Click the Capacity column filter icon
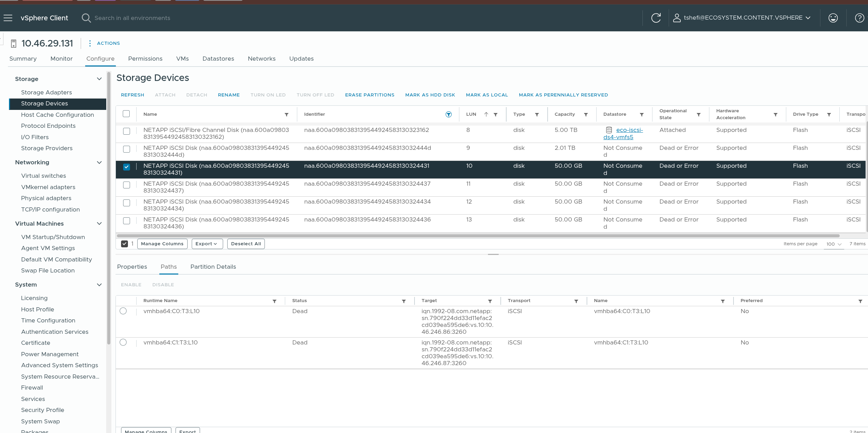 coord(586,114)
